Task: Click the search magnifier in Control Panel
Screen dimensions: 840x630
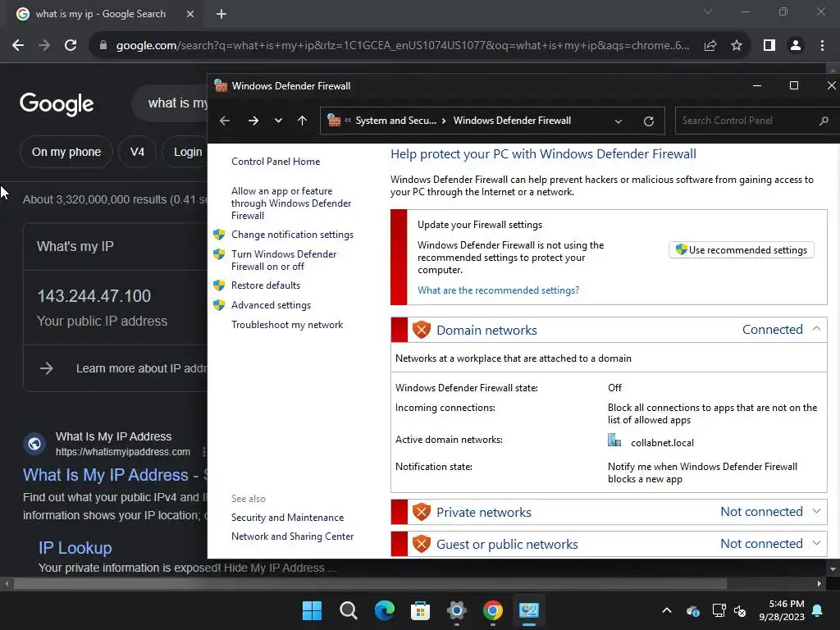Action: pos(824,121)
